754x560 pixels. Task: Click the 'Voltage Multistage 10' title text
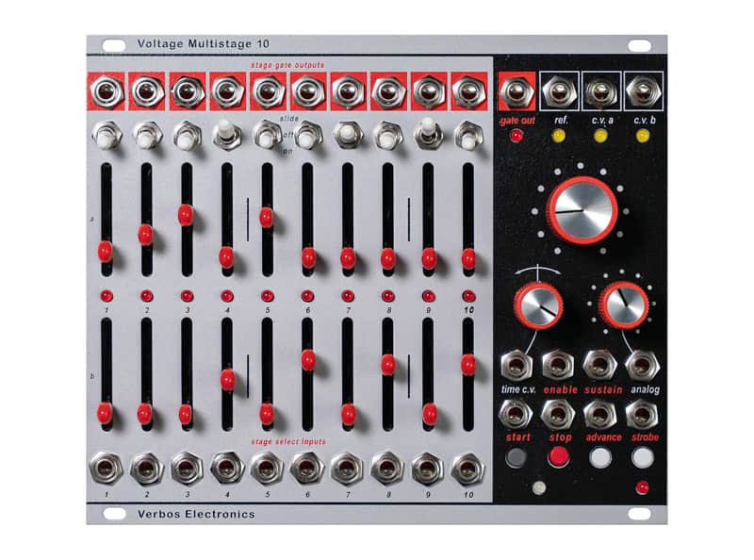[x=204, y=43]
